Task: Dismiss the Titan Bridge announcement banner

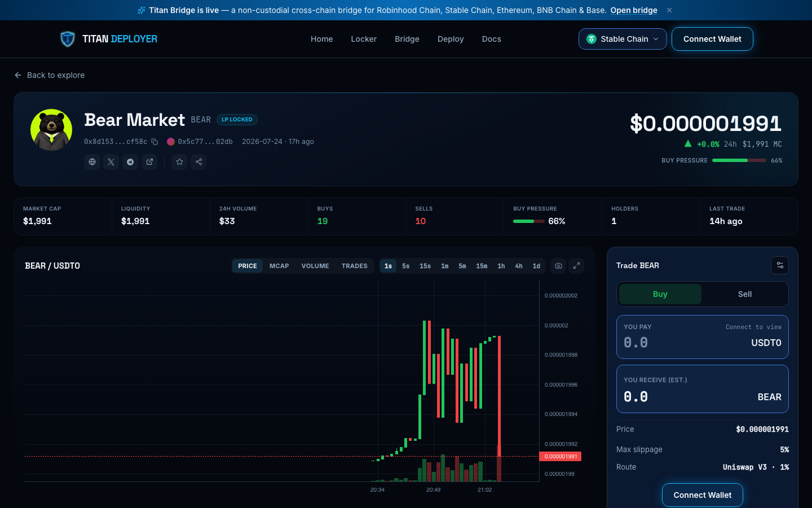Action: pos(669,10)
